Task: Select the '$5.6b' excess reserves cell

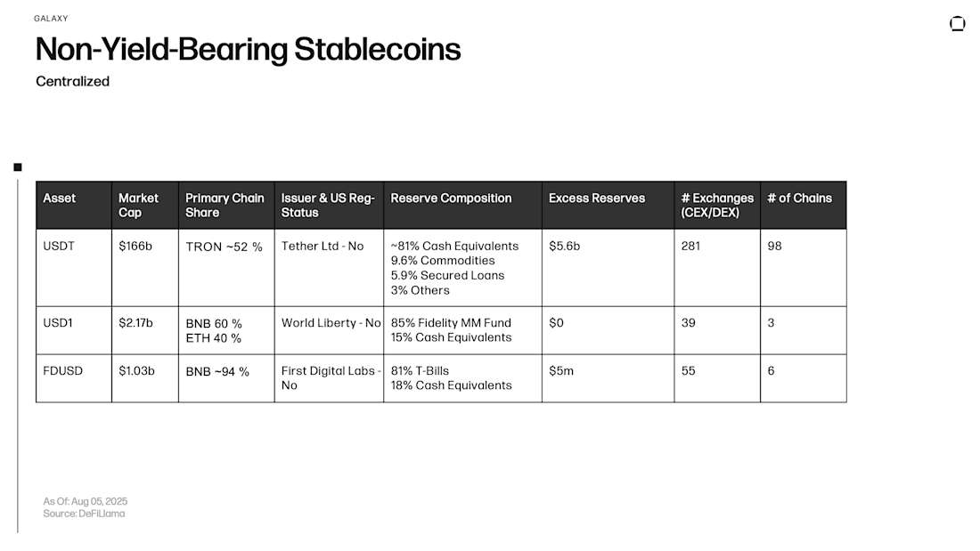Action: 564,246
